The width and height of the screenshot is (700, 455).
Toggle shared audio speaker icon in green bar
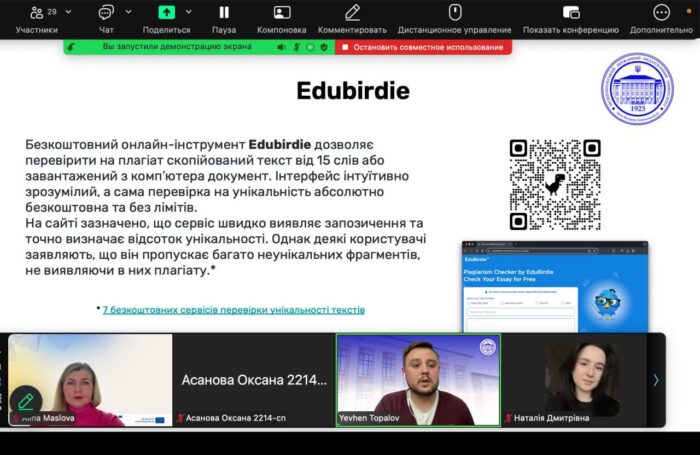coord(281,47)
